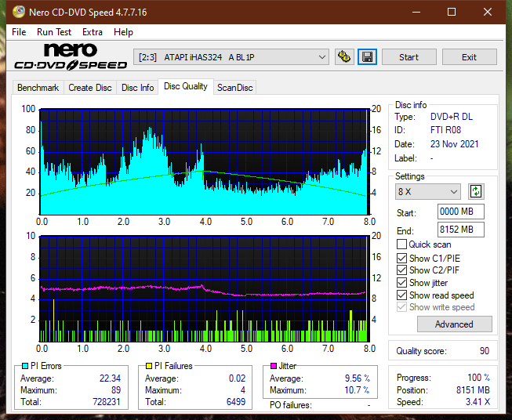Open the drive selection dropdown

[231, 57]
